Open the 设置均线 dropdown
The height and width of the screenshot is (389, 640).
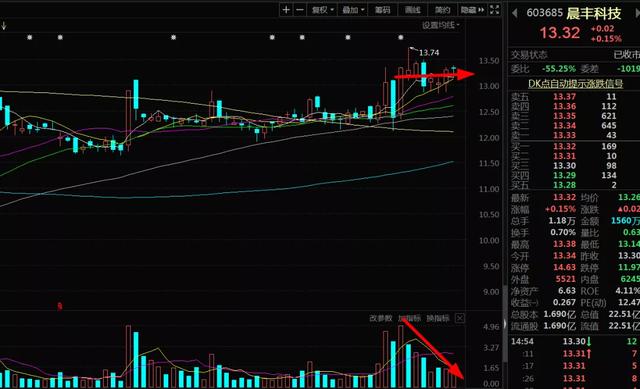coord(440,25)
